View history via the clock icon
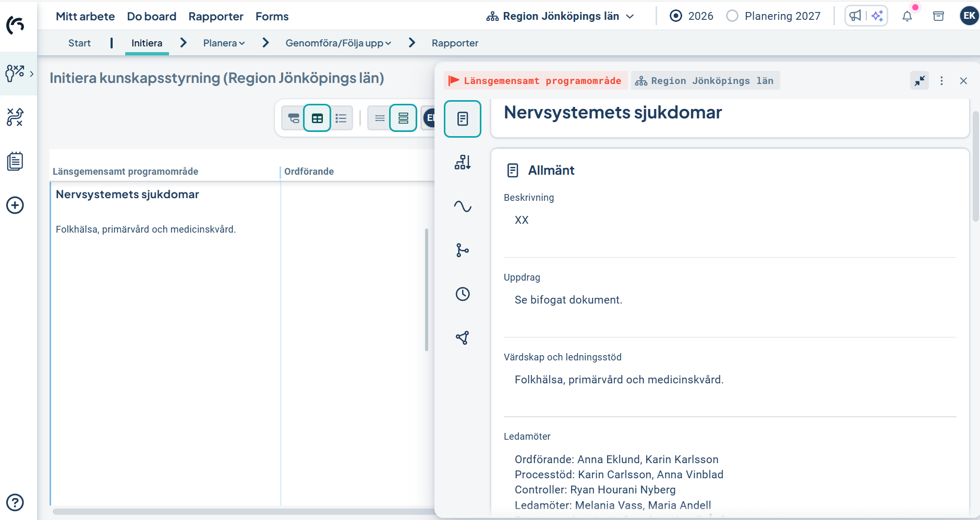The width and height of the screenshot is (980, 520). (x=463, y=294)
